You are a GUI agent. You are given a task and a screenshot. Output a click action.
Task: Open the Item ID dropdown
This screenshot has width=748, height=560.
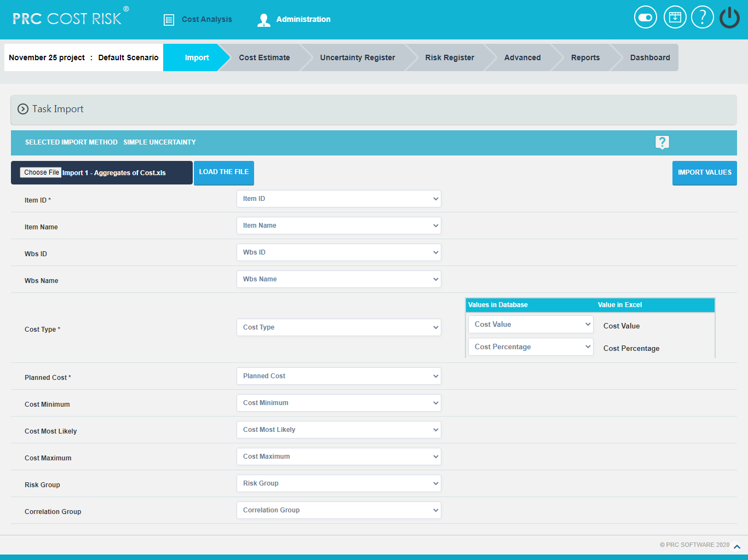338,199
